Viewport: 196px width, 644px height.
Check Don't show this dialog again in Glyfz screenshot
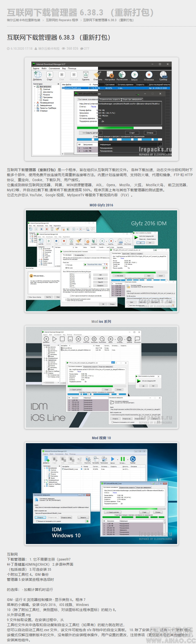(129, 305)
